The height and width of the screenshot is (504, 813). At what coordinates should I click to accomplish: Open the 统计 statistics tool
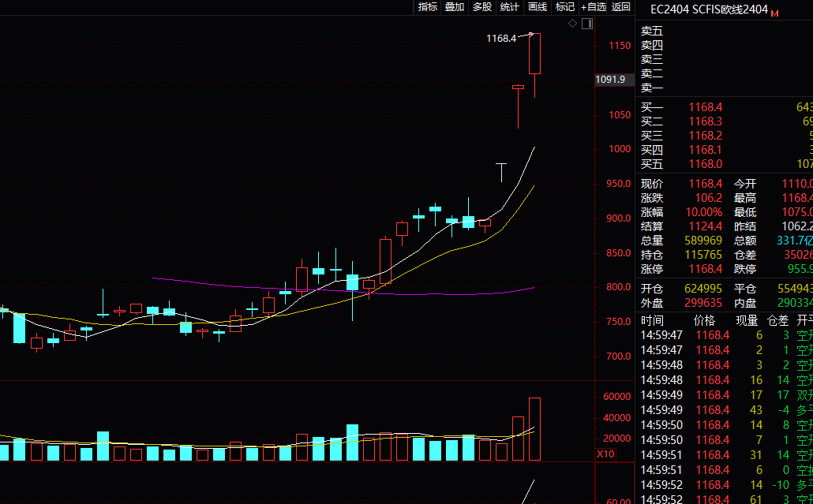tap(510, 7)
